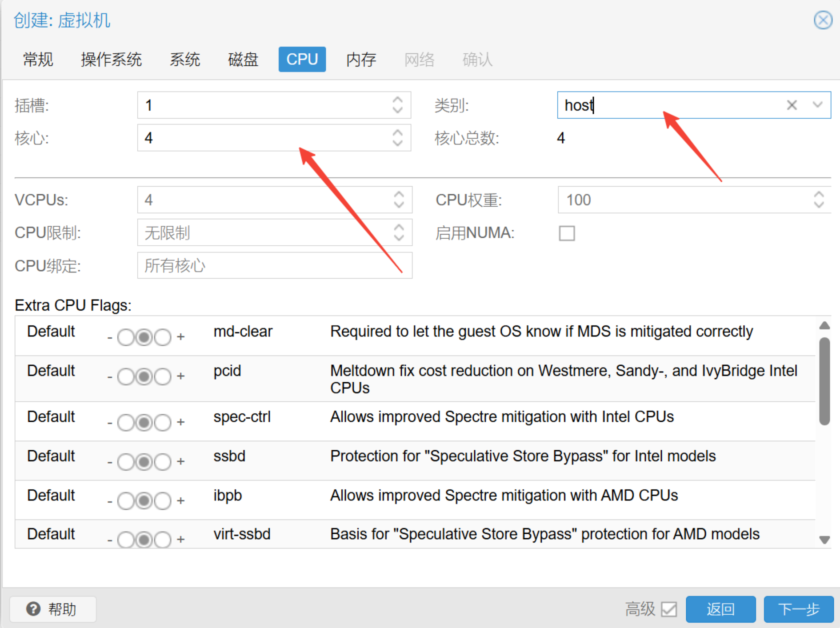The width and height of the screenshot is (840, 628).
Task: Select the default middle radio for virt-ssbd
Action: point(144,540)
